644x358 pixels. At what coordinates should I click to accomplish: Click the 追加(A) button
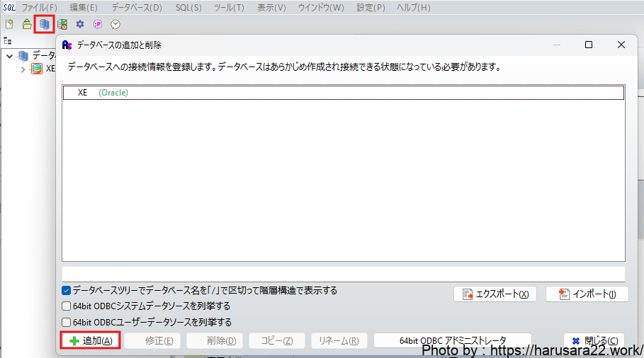tap(90, 340)
